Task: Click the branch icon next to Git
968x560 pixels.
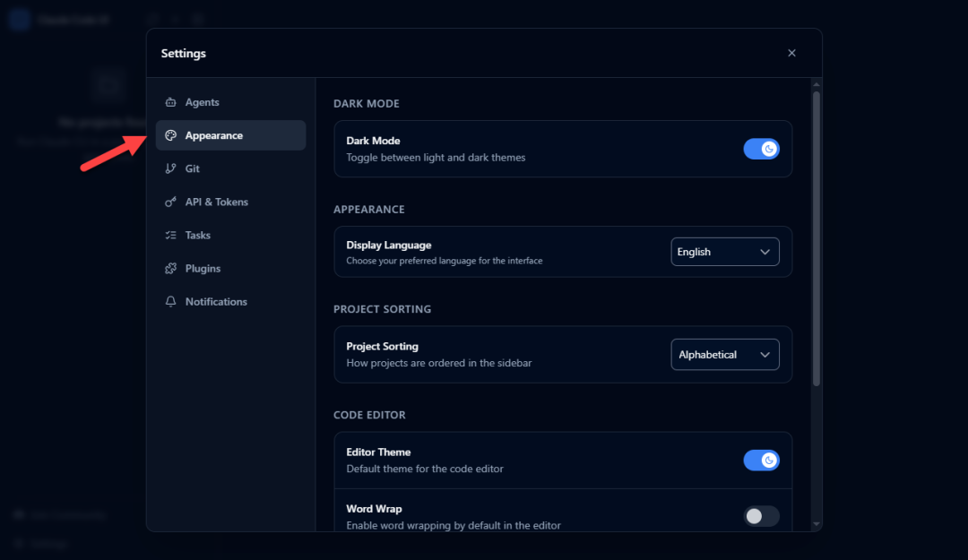Action: (x=170, y=168)
